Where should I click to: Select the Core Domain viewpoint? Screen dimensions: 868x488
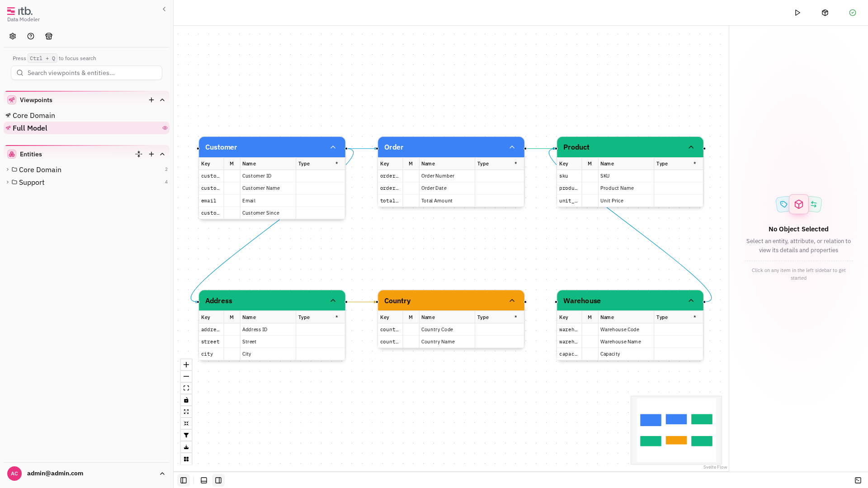pyautogui.click(x=86, y=116)
